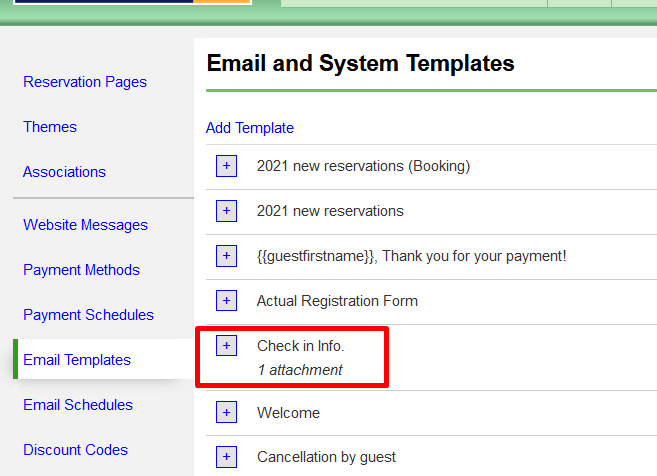657x476 pixels.
Task: Expand the 2021 new reservations template row
Action: point(227,211)
